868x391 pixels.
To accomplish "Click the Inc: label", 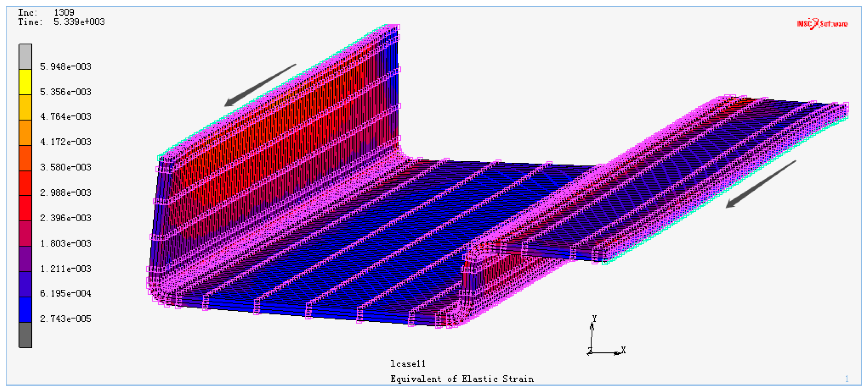I will pyautogui.click(x=28, y=13).
